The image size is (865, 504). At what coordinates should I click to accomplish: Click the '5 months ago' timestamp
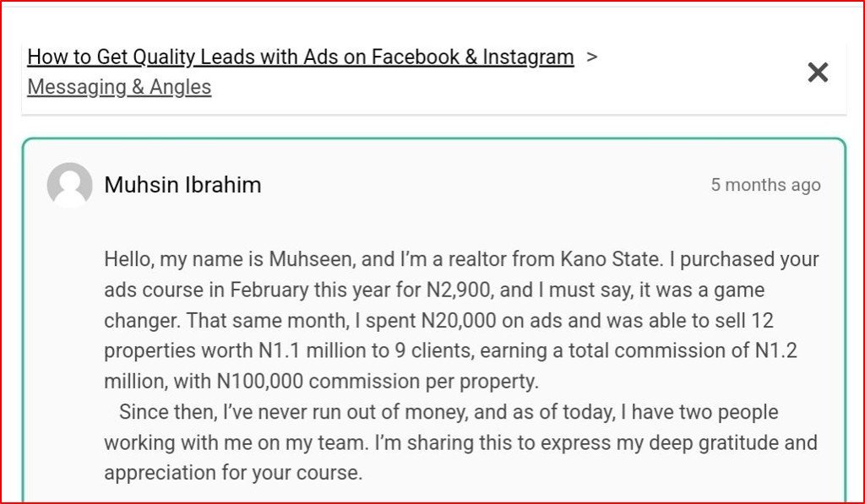coord(765,185)
